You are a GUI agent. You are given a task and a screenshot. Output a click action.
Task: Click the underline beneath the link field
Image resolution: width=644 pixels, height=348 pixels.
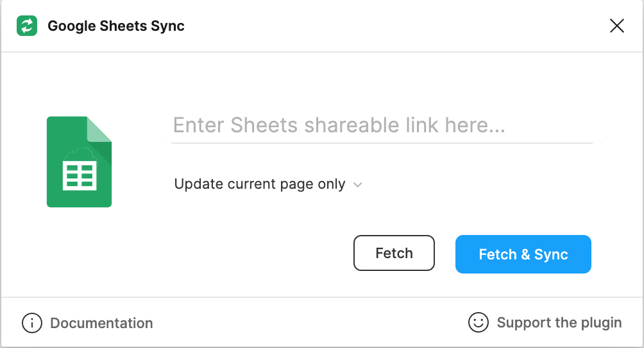[382, 143]
